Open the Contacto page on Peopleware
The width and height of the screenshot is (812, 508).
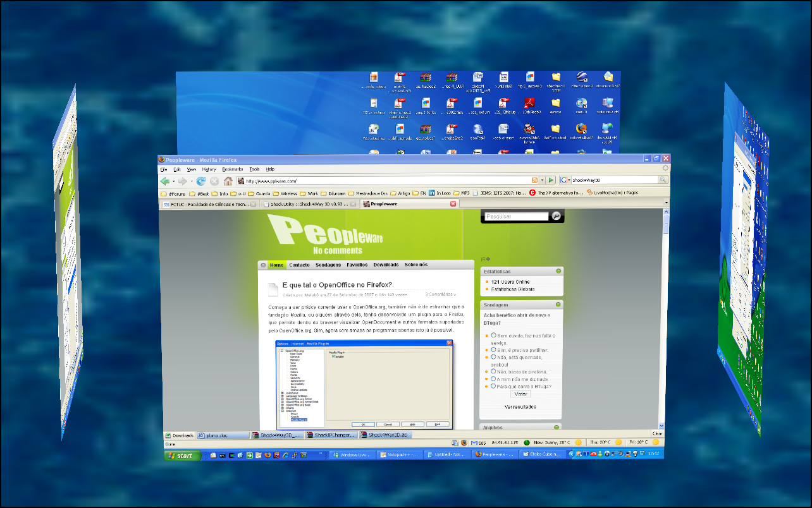pos(299,265)
